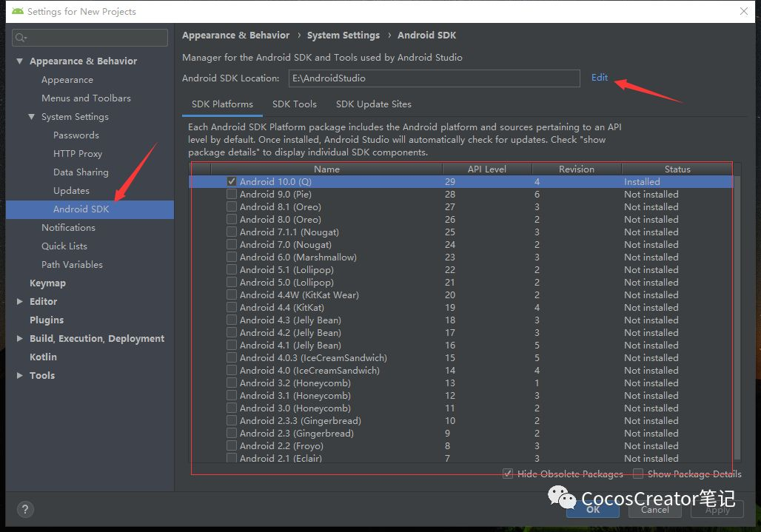This screenshot has width=761, height=532.
Task: Tick the Android 4.0.3 (IceCreamSandwich) checkbox
Action: tap(232, 358)
